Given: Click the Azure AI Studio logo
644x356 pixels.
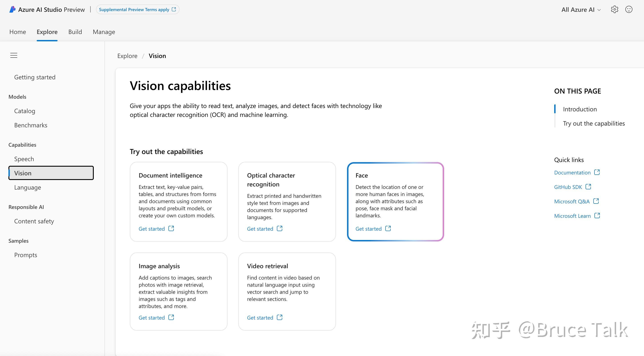Looking at the screenshot, I should click(x=12, y=9).
